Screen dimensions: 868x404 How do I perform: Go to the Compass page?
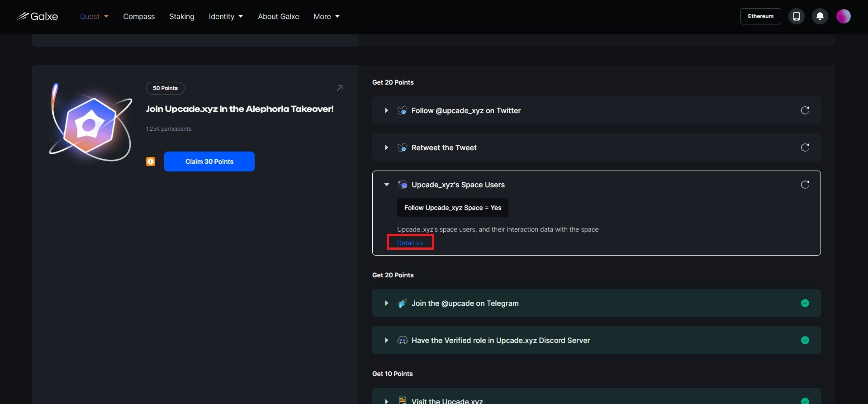139,16
